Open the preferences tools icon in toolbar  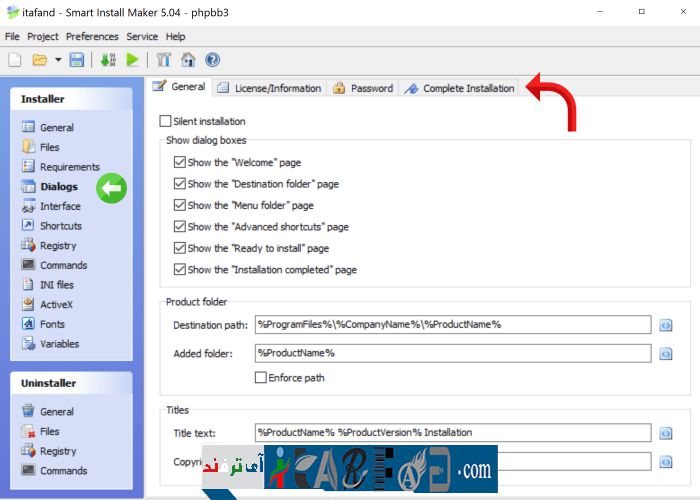[x=165, y=60]
